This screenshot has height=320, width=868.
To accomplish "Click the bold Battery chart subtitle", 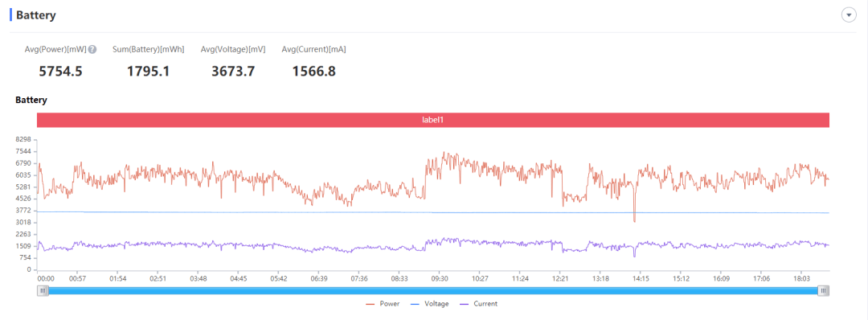I will (31, 101).
